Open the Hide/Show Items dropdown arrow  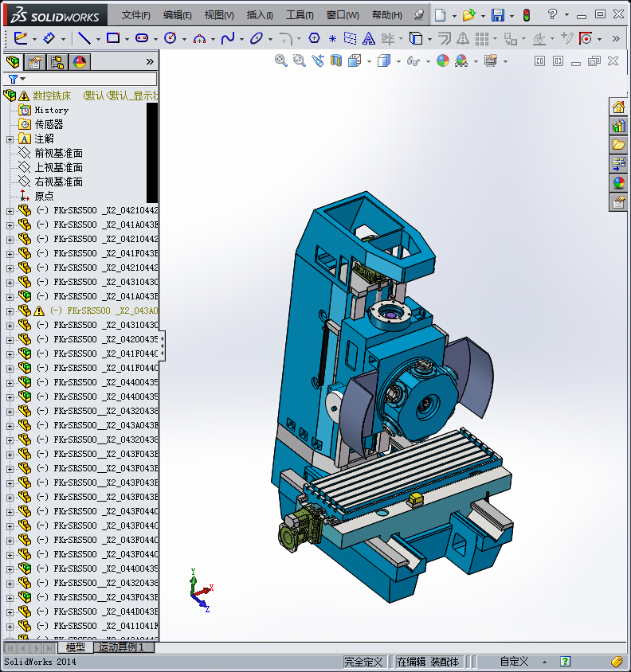[428, 61]
